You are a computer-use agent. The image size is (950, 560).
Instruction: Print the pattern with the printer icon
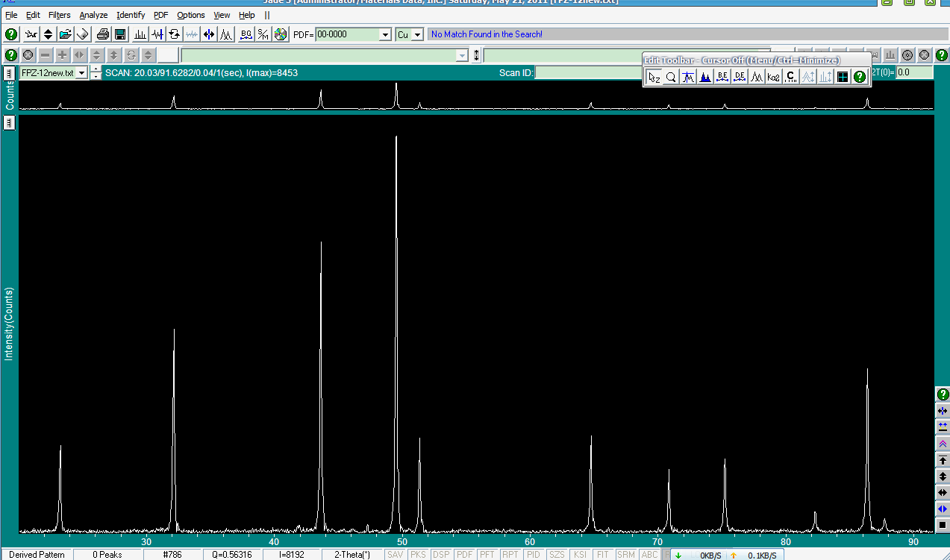click(x=102, y=34)
